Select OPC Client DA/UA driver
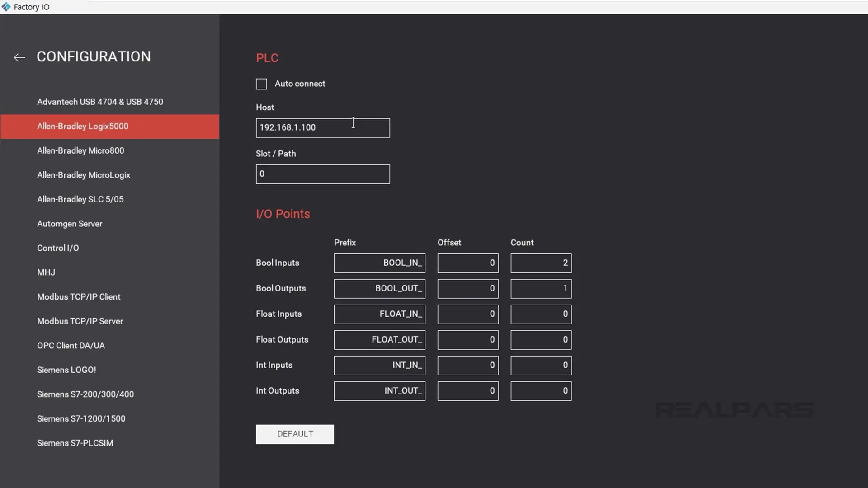Viewport: 868px width, 488px height. pos(110,346)
